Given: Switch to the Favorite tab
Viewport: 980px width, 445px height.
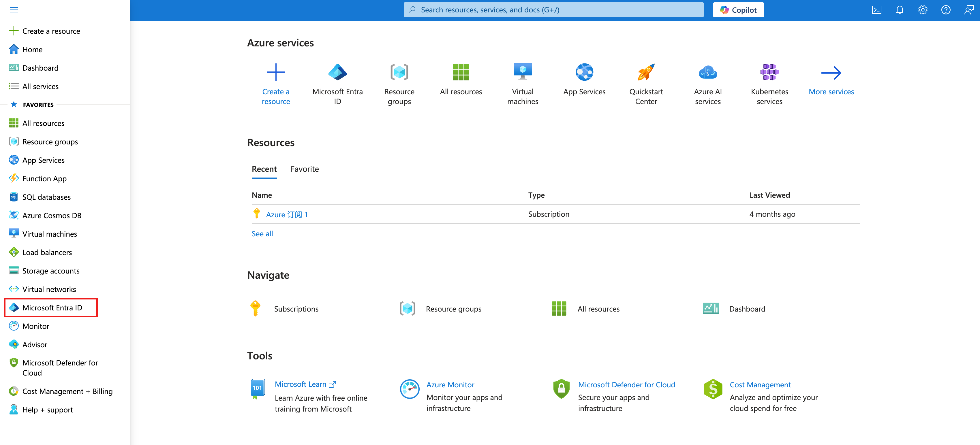Looking at the screenshot, I should [x=304, y=169].
